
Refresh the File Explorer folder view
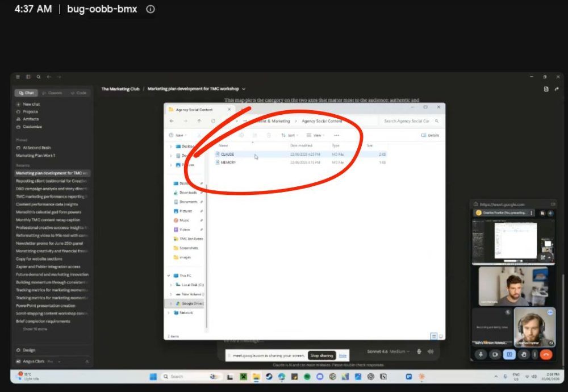[213, 121]
